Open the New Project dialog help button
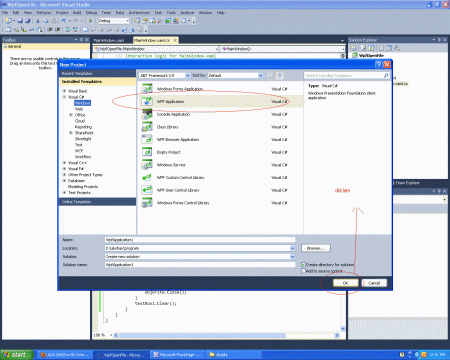 [x=378, y=65]
